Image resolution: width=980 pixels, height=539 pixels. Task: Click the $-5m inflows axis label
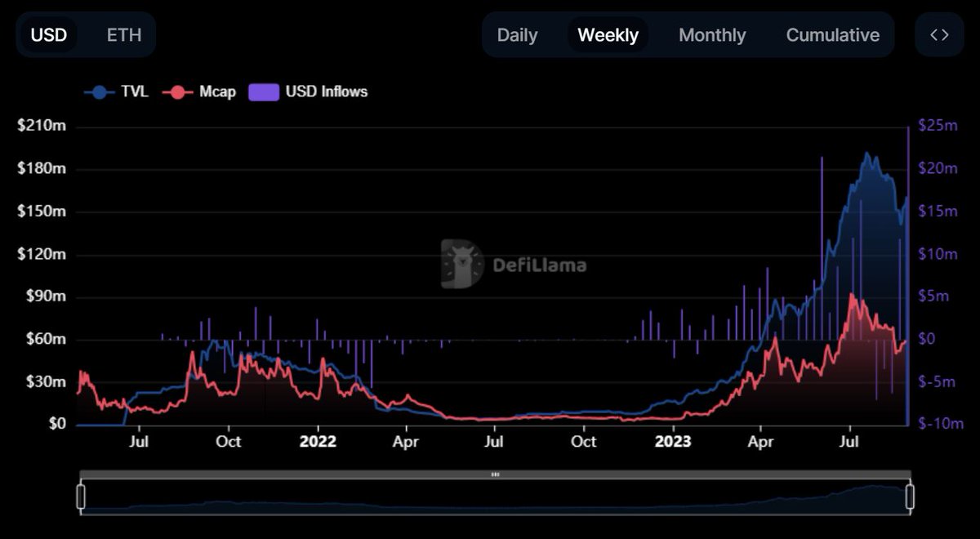(x=937, y=381)
